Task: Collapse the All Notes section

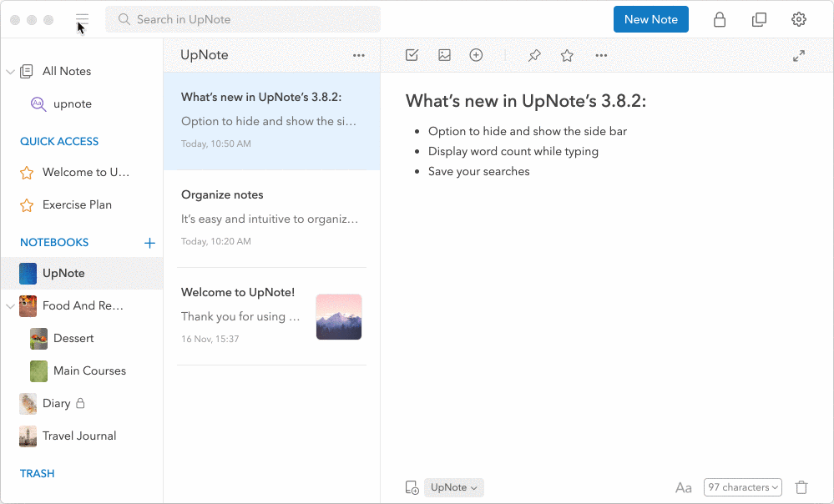Action: click(12, 71)
